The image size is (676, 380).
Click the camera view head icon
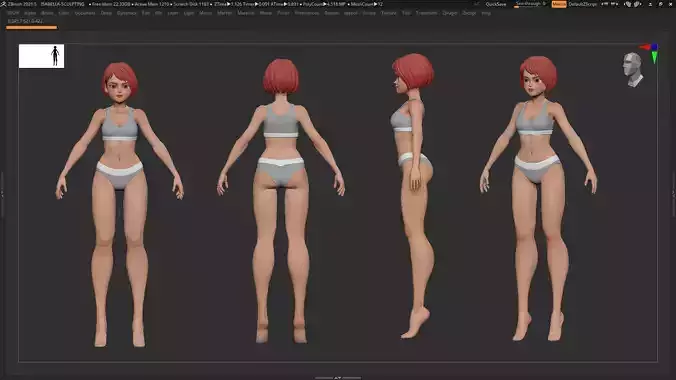pyautogui.click(x=632, y=69)
